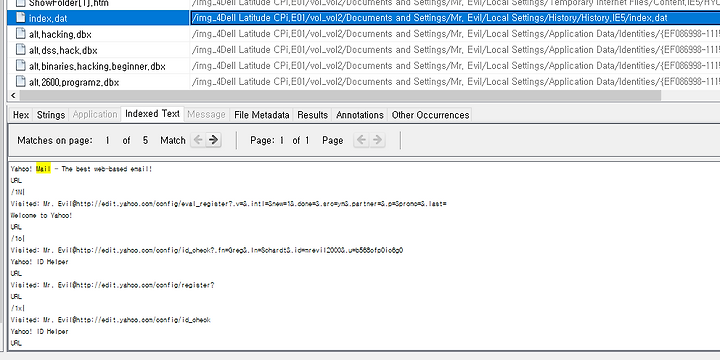
Task: Click the location path of alt.hacking.dbx
Action: (456, 34)
